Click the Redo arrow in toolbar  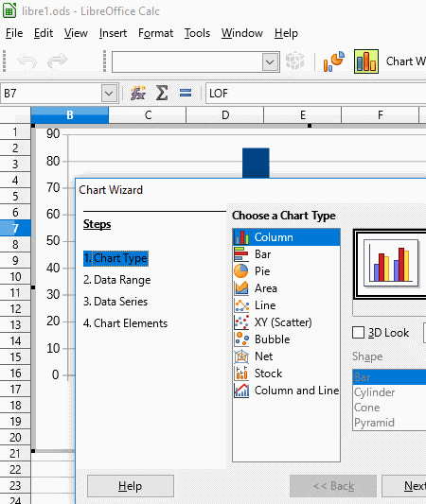(x=57, y=61)
